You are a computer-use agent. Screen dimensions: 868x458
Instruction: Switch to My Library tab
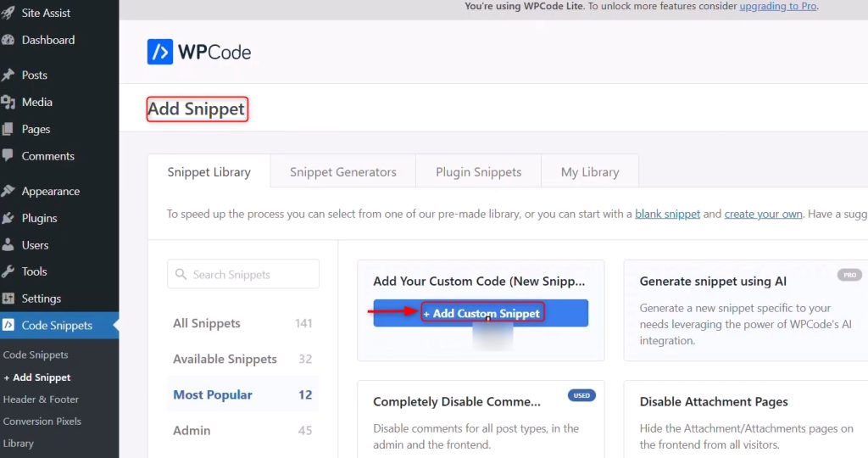pos(590,171)
